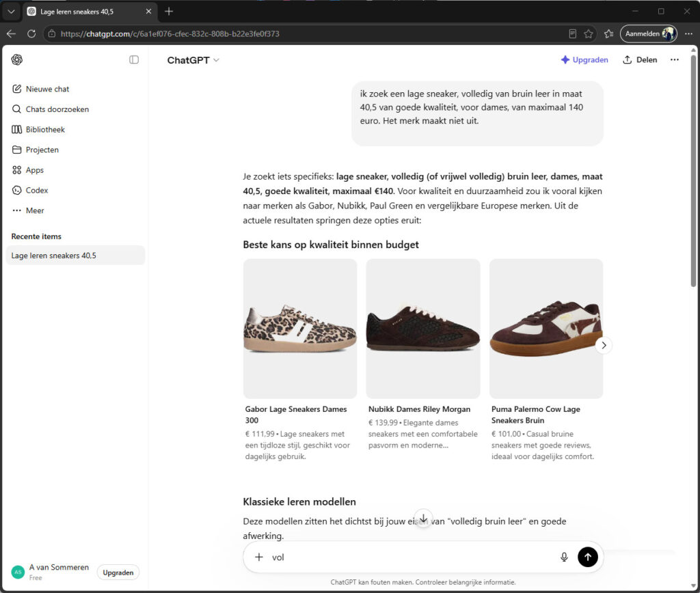Click the Beste kans op kwaliteit binnen budget heading
700x593 pixels.
point(331,245)
